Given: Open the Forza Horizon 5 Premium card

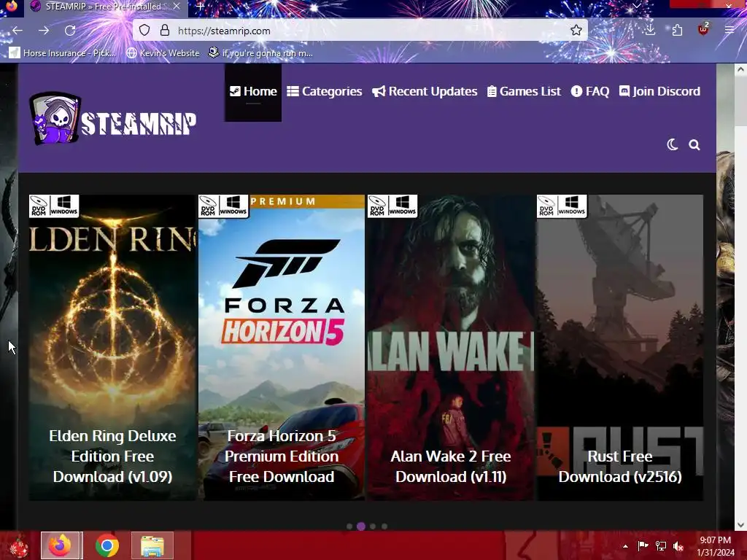Looking at the screenshot, I should 282,348.
